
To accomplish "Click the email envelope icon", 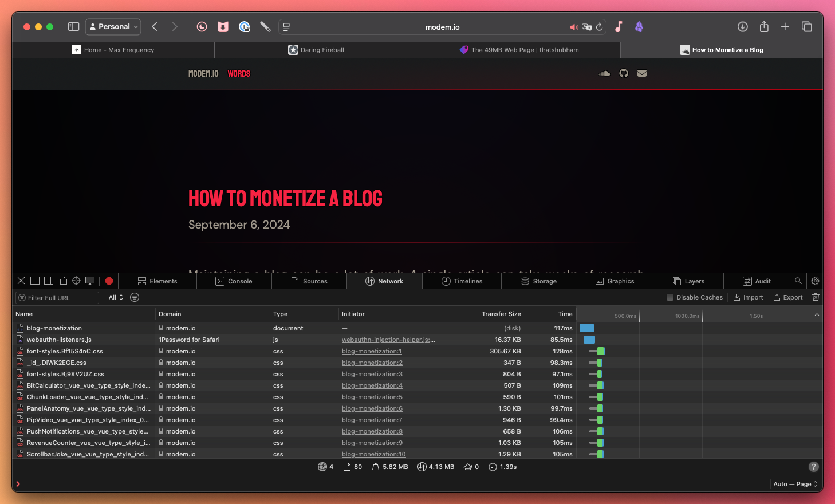I will point(642,73).
